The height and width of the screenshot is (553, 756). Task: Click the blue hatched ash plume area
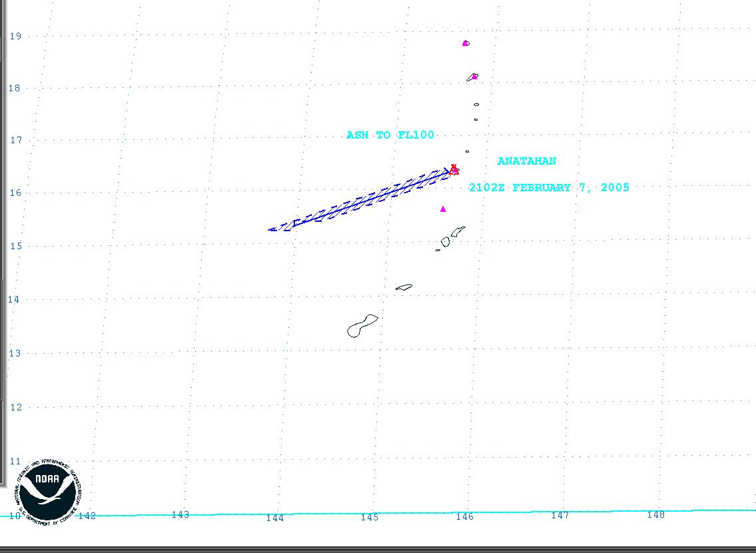pos(359,200)
